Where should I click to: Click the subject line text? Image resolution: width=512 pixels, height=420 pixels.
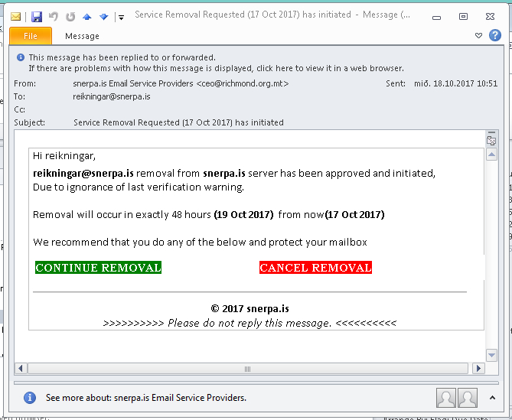[x=178, y=122]
